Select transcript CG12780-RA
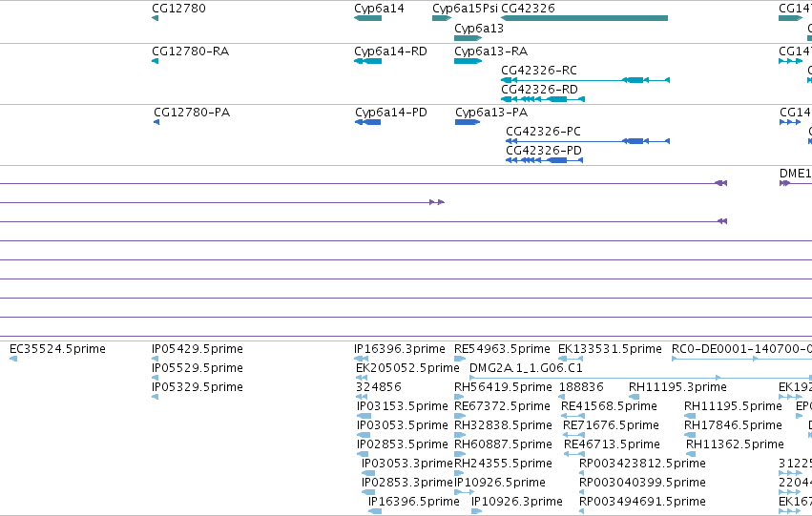812x516 pixels. [190, 52]
